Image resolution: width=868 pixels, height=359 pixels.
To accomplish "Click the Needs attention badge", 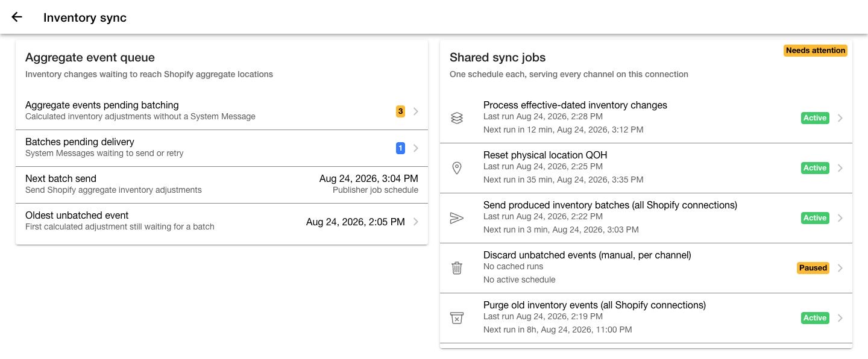I will 816,51.
